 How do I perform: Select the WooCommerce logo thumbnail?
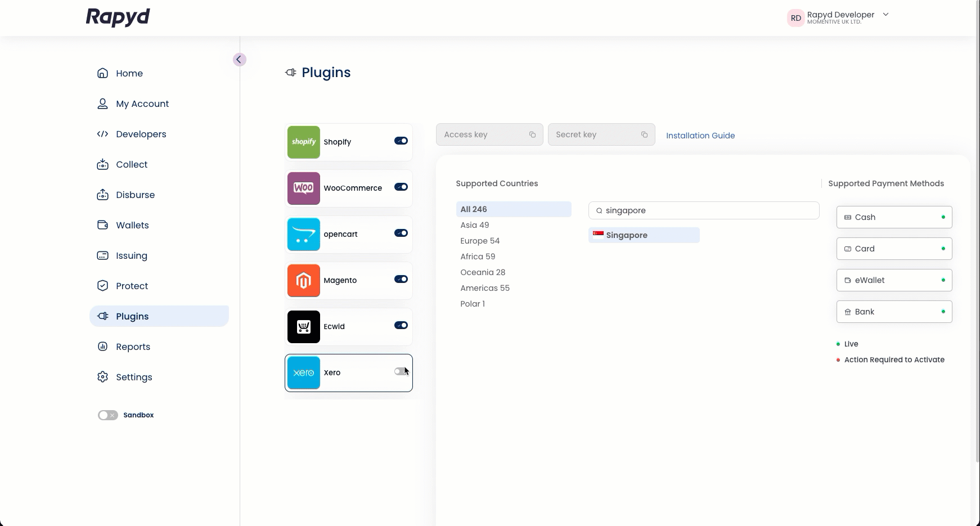pos(304,188)
